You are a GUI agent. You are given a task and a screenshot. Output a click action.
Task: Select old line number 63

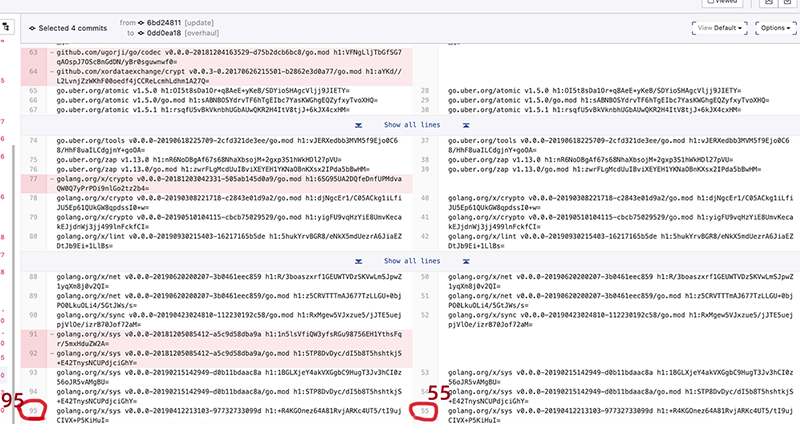click(x=34, y=52)
